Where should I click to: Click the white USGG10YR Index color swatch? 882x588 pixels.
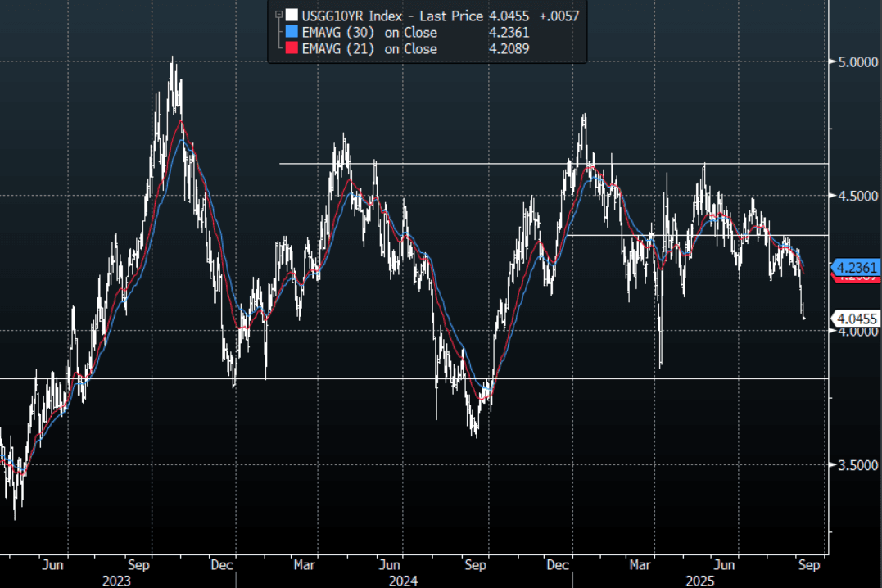click(x=291, y=15)
